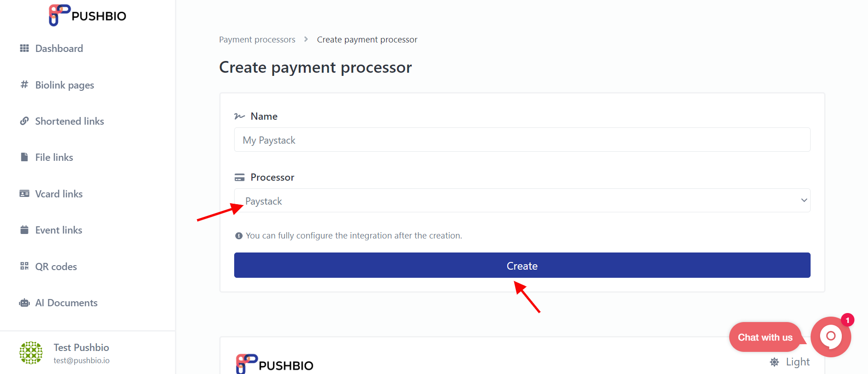Click the Event links calendar icon
Screen dimensions: 868x374
point(24,230)
